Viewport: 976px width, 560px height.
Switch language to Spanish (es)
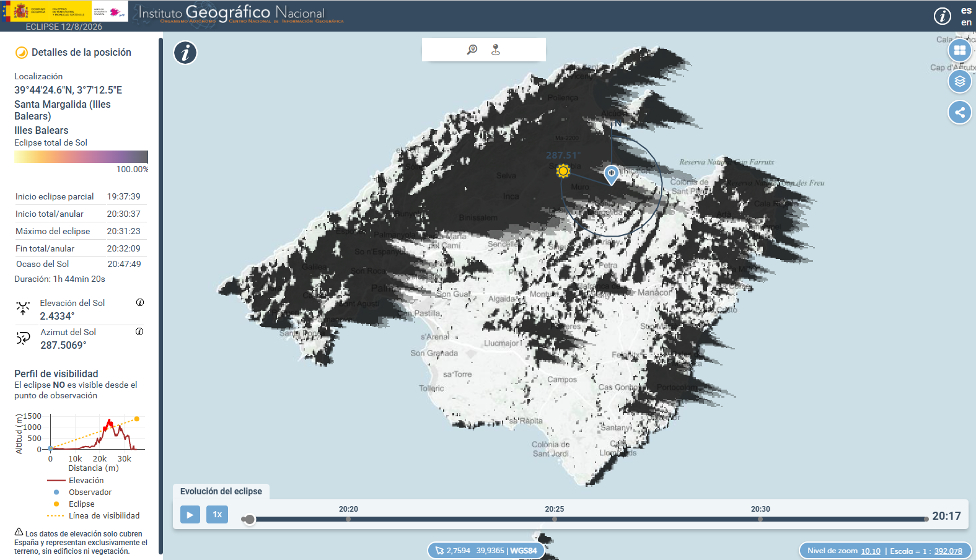(966, 11)
